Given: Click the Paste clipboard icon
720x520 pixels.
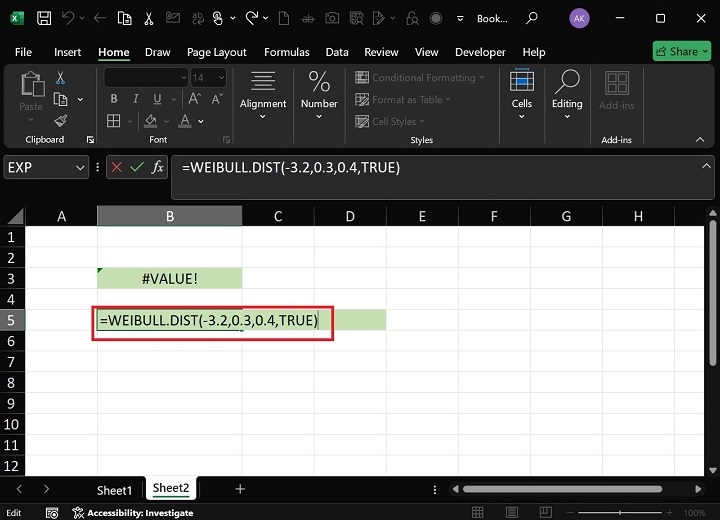Looking at the screenshot, I should [x=32, y=84].
